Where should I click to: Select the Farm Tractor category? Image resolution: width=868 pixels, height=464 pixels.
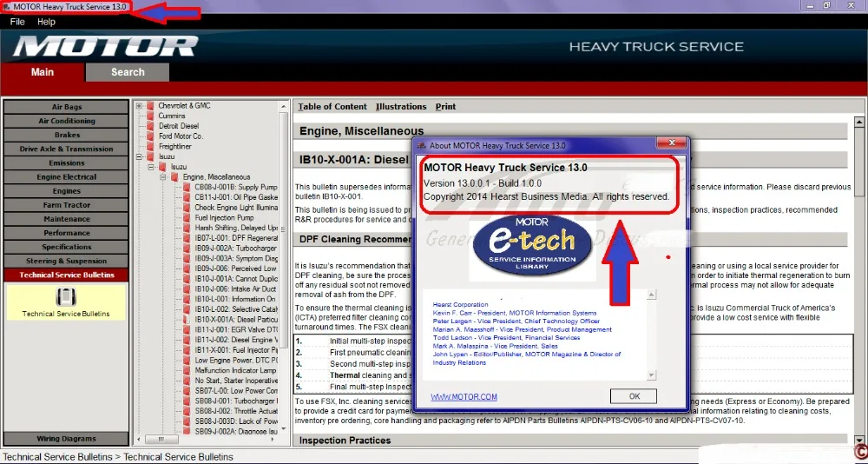point(67,204)
